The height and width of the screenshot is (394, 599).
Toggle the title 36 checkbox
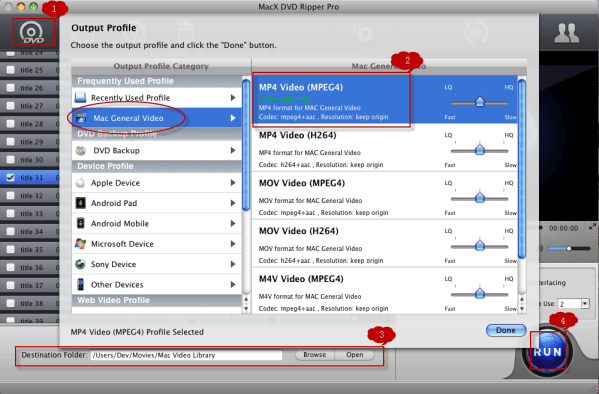pos(11,268)
